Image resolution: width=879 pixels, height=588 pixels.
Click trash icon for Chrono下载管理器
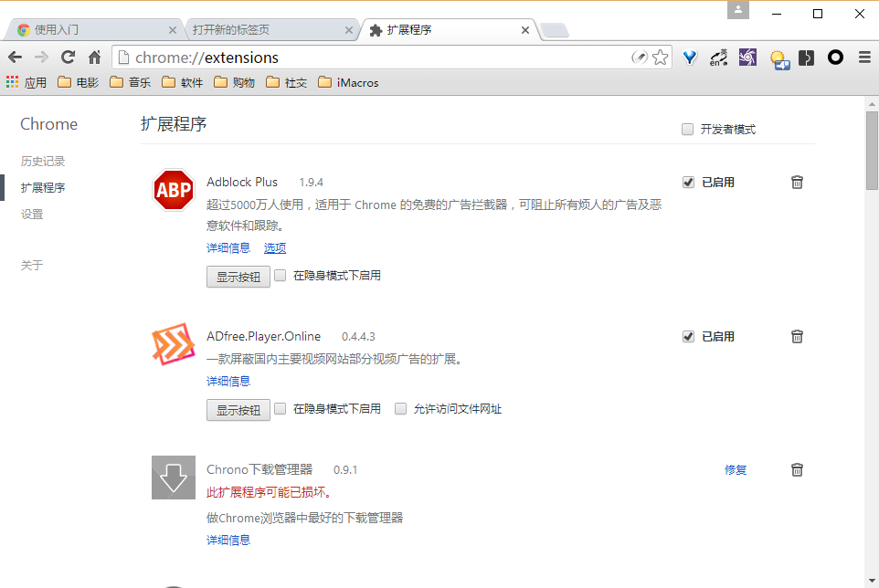(797, 470)
